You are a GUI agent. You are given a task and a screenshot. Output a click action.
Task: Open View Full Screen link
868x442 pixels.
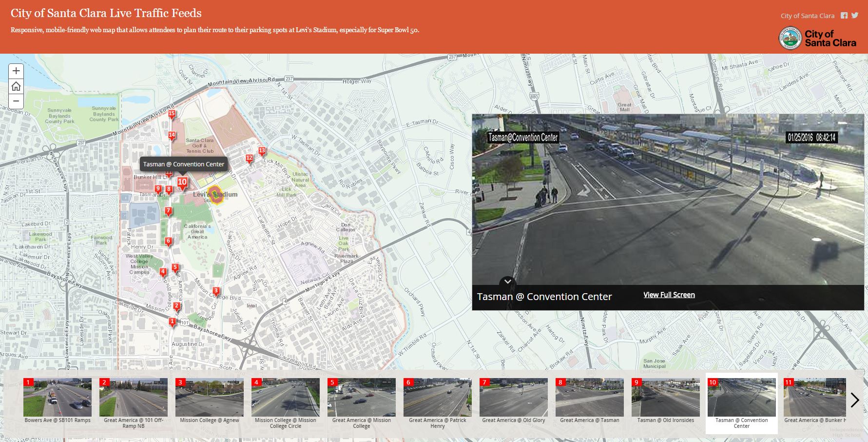point(669,295)
